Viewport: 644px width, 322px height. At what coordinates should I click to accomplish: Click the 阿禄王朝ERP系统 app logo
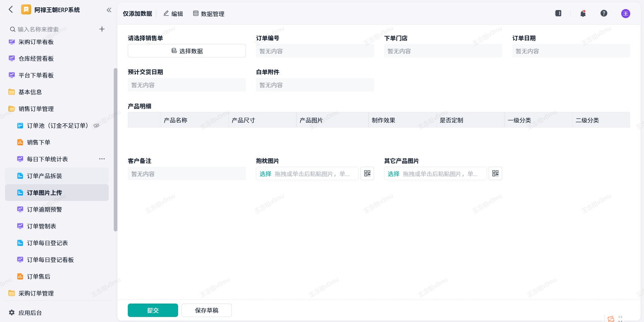tap(26, 9)
